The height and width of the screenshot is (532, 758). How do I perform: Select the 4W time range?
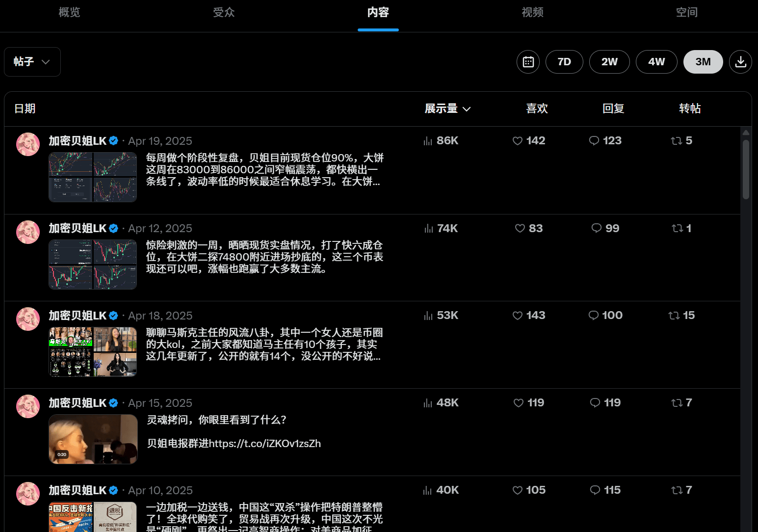(x=656, y=62)
